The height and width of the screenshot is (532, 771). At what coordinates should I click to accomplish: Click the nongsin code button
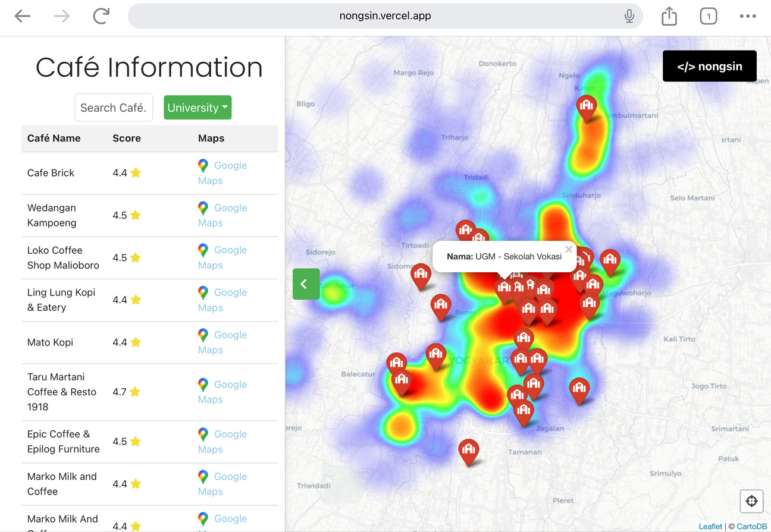click(709, 66)
